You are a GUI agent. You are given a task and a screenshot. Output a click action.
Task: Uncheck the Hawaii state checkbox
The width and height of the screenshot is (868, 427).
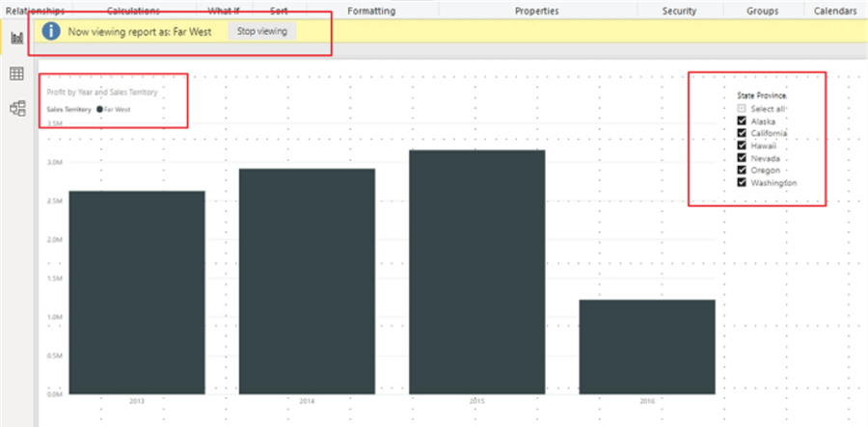tap(742, 146)
